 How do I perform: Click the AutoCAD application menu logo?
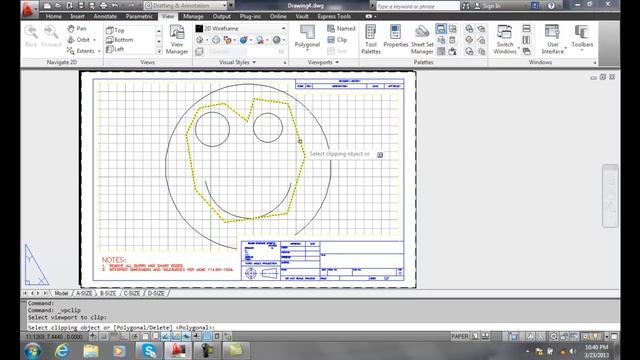point(29,9)
